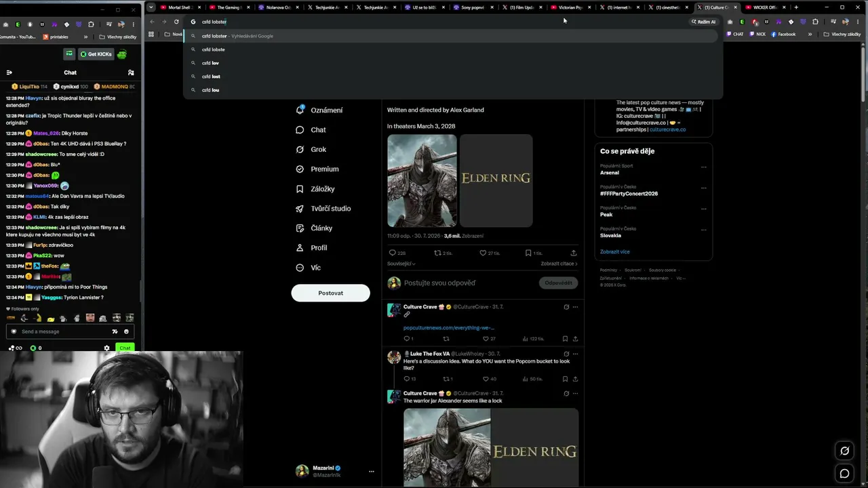This screenshot has height=488, width=868.
Task: Open more options for Peak trend
Action: 703,208
